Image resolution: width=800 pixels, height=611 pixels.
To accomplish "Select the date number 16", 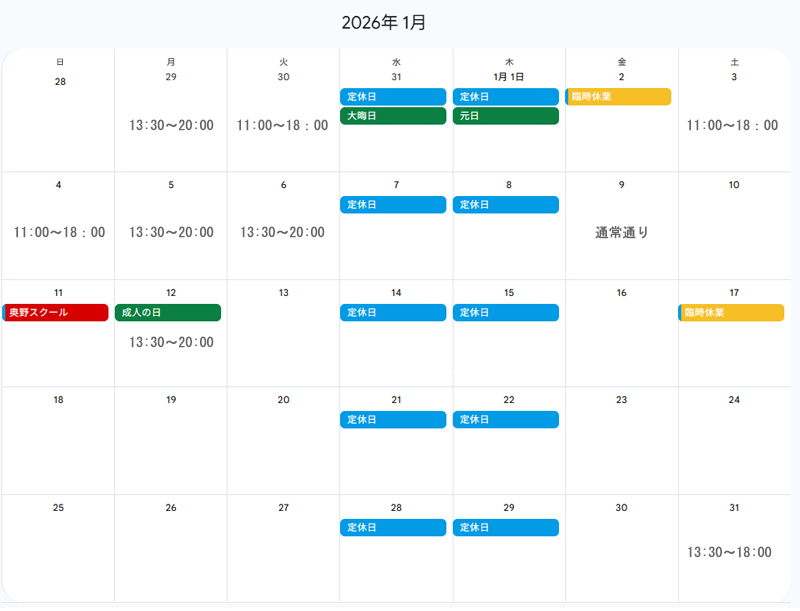I will point(622,293).
